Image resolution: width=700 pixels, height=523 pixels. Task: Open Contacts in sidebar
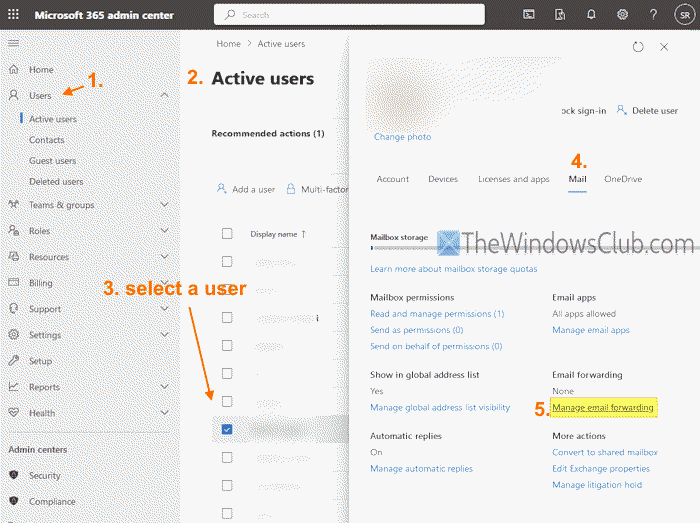coord(46,140)
